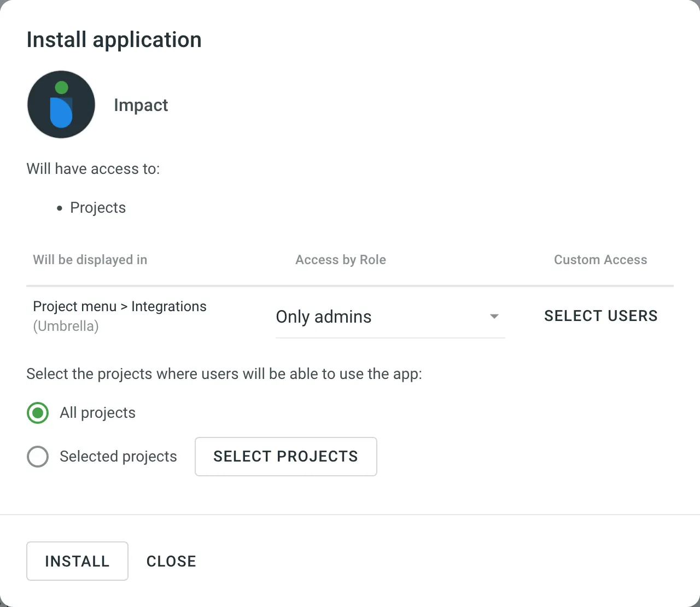Screen dimensions: 700x607
Task: Click the Custom Access column header
Action: (600, 260)
